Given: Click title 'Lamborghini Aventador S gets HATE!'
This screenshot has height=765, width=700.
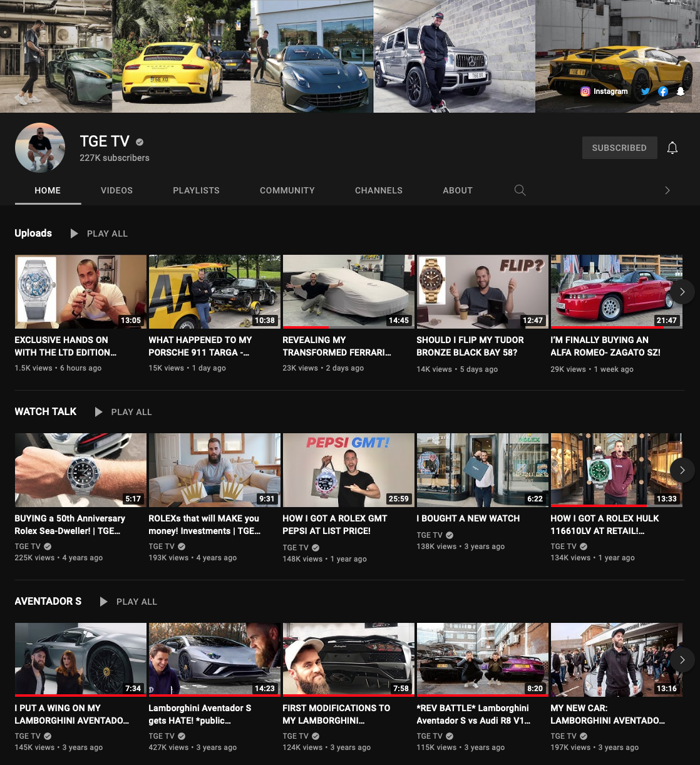Looking at the screenshot, I should (x=200, y=714).
